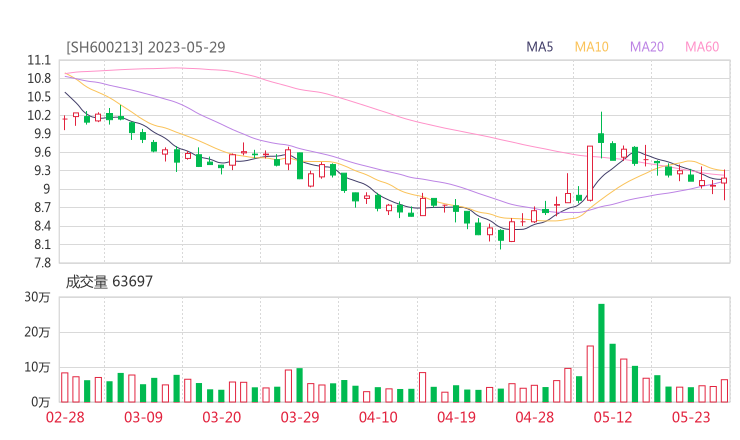Viewport: 740px width, 440px height.
Task: Click the 9.6 price axis label
Action: pyautogui.click(x=41, y=152)
